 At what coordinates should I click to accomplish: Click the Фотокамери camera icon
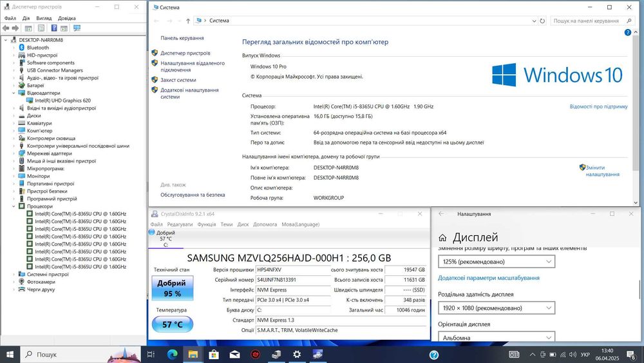22,282
